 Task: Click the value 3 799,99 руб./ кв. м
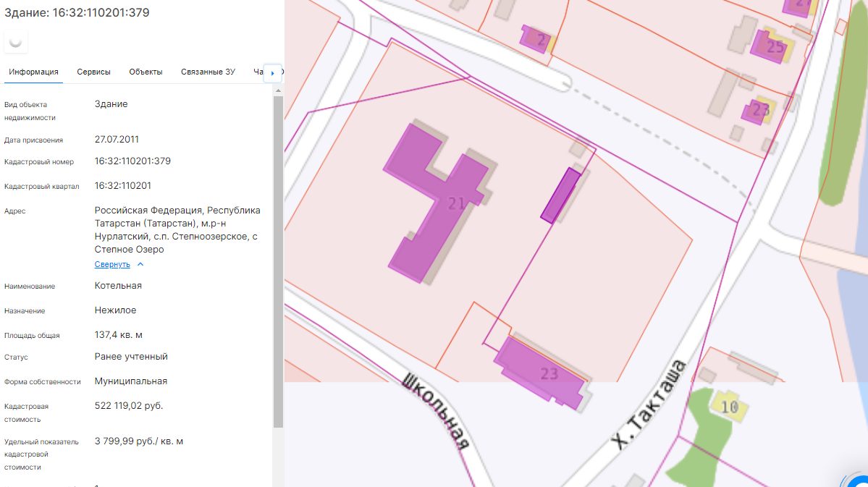[139, 441]
